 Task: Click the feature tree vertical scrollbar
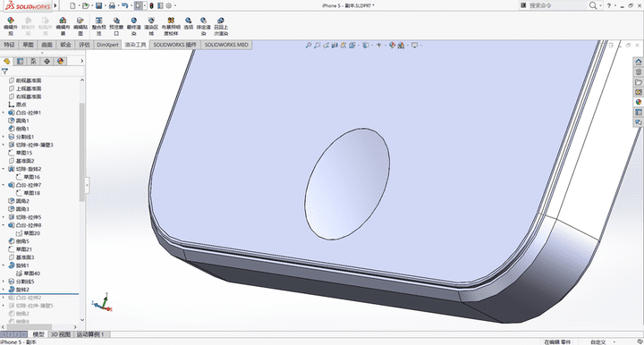[x=81, y=152]
